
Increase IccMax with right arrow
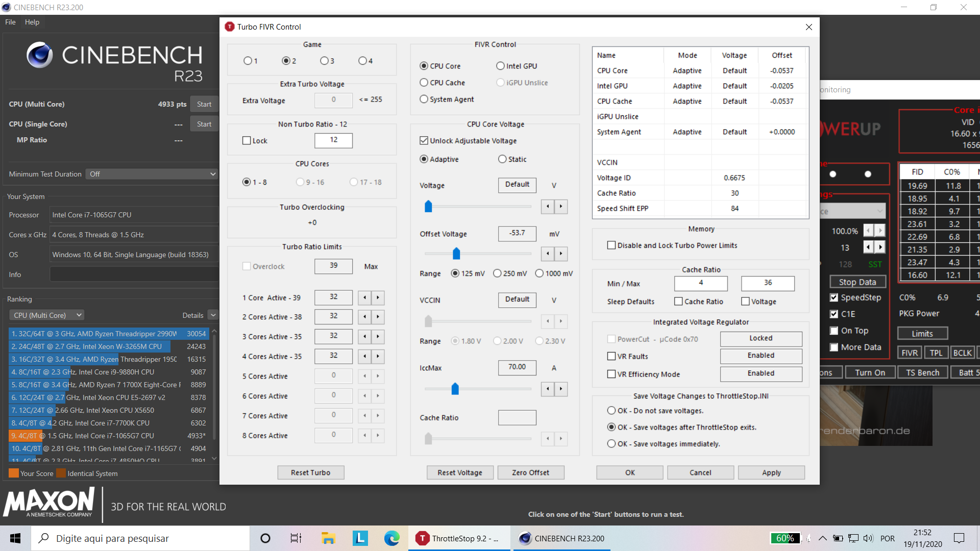coord(561,389)
